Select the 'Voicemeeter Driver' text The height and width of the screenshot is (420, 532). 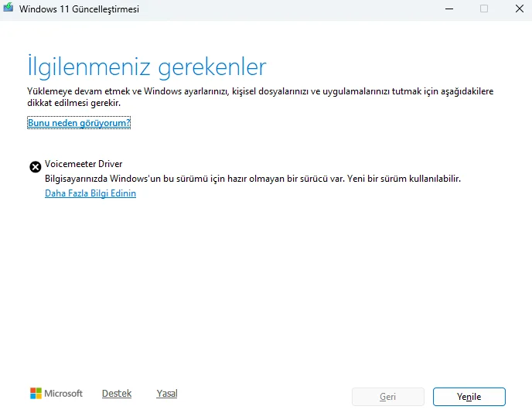[x=84, y=164]
